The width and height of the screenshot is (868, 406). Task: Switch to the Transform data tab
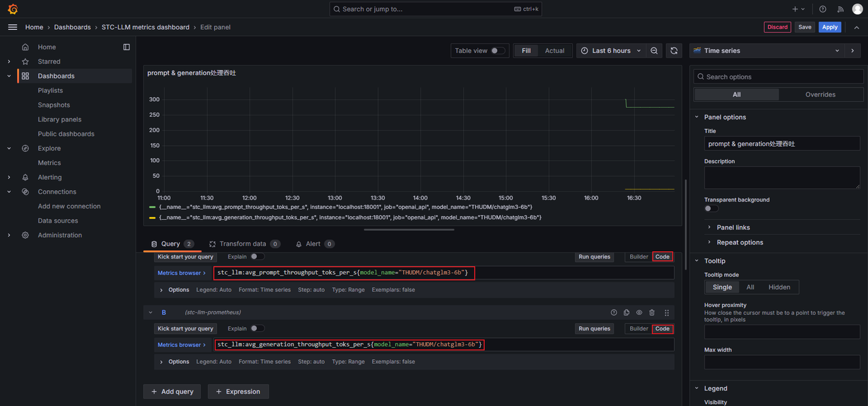click(242, 244)
